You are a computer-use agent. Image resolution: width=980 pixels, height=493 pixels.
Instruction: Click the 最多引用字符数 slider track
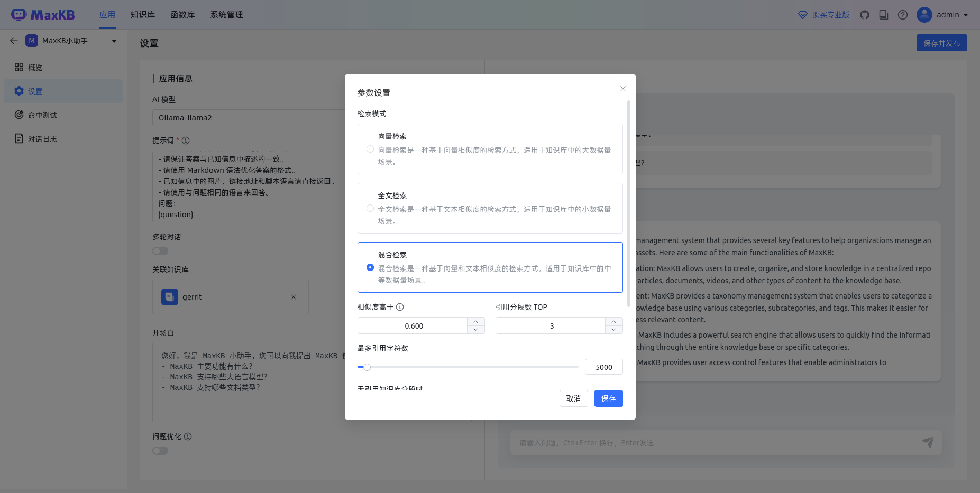(x=468, y=367)
